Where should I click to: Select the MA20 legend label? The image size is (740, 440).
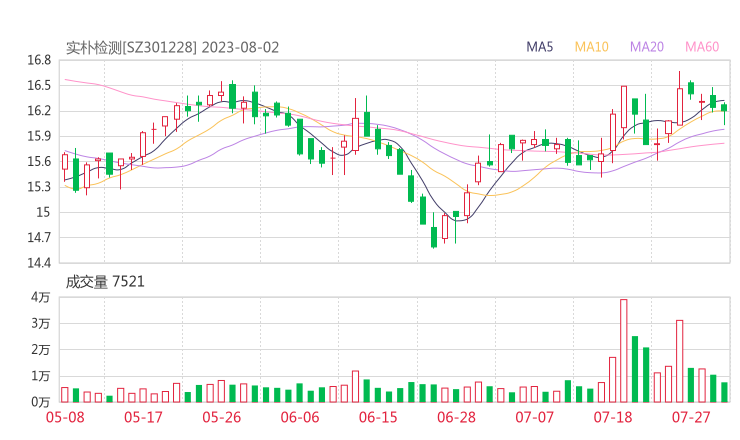click(647, 47)
